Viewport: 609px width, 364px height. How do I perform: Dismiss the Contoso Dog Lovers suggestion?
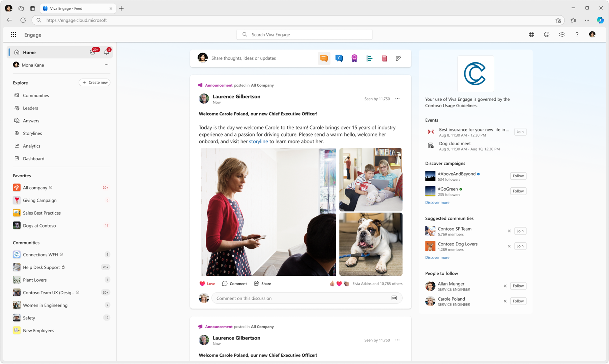[x=509, y=246]
